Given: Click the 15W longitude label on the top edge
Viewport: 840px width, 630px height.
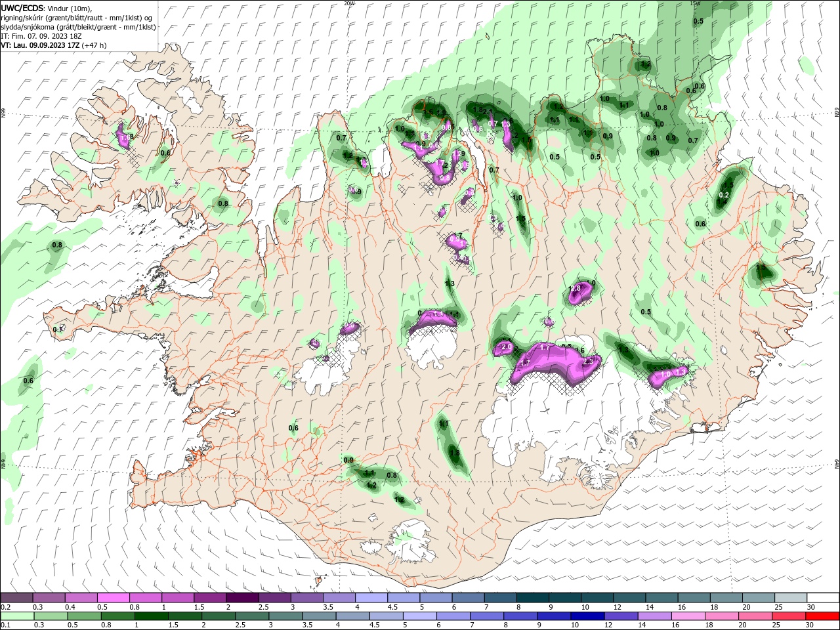Looking at the screenshot, I should click(x=695, y=3).
